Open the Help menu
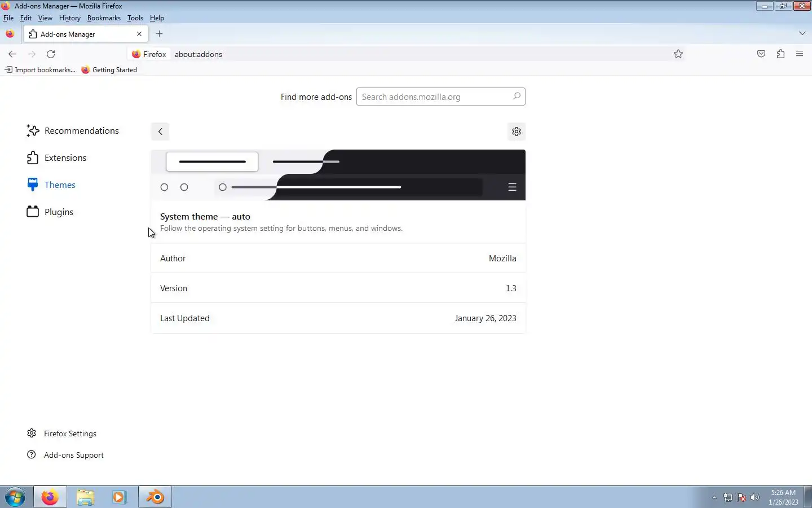 [157, 18]
